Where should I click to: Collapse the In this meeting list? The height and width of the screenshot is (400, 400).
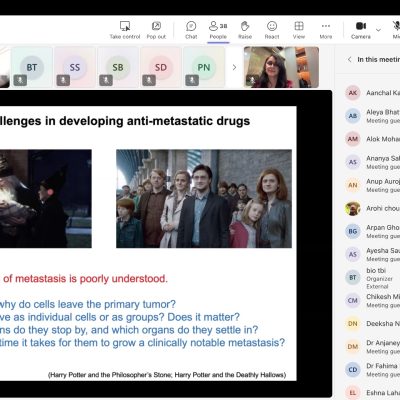[349, 59]
